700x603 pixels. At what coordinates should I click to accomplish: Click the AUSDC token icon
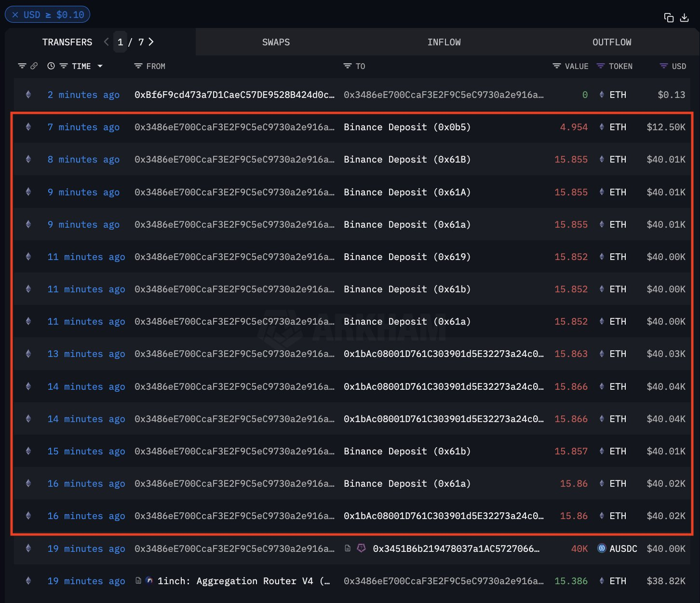[x=601, y=548]
